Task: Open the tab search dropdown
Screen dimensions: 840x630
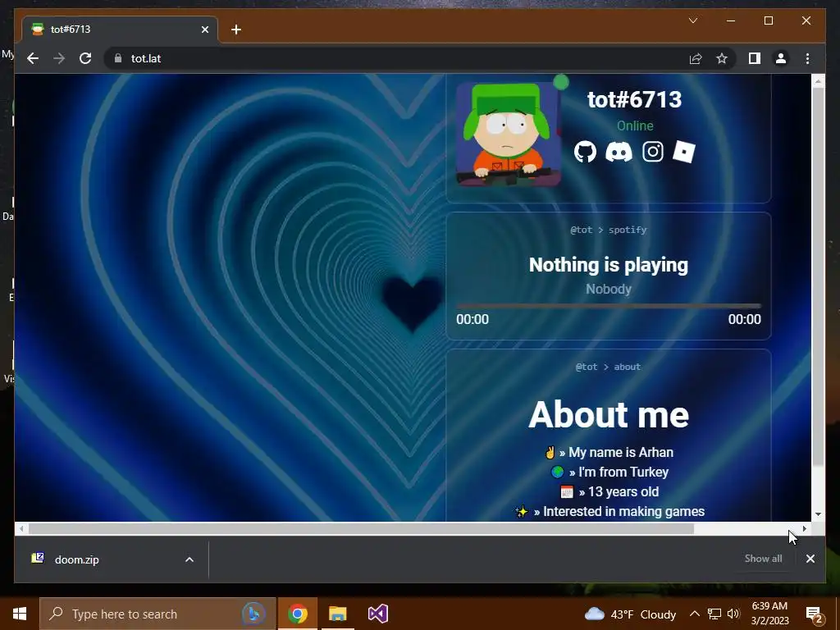Action: [692, 21]
